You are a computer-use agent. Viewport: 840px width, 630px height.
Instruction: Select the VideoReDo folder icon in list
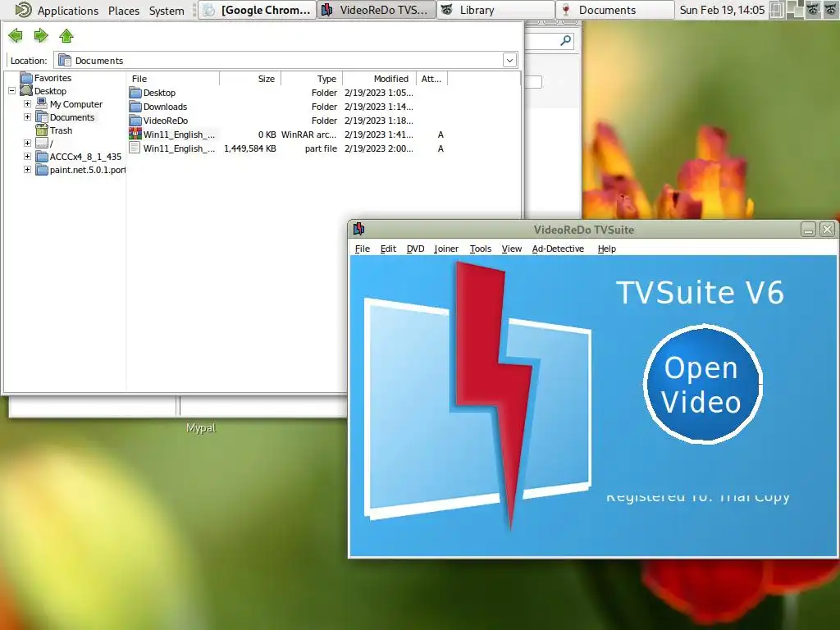pyautogui.click(x=135, y=121)
